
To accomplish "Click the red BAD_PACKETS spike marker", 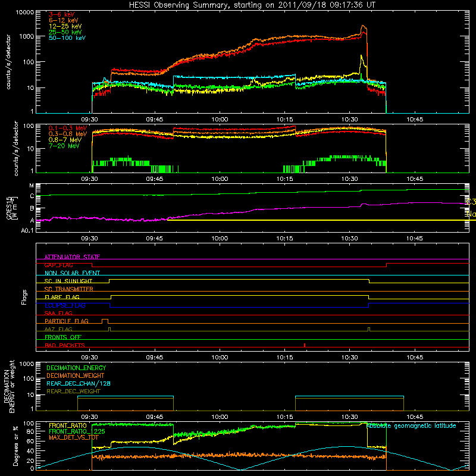I will point(305,345).
